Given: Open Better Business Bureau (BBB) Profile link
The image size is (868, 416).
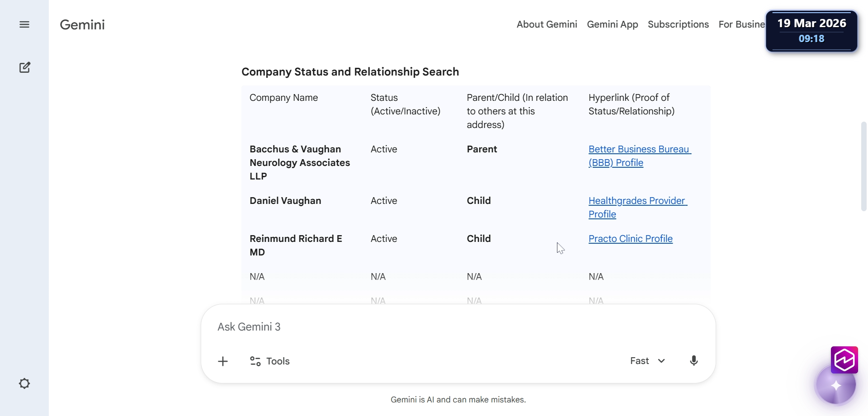Looking at the screenshot, I should coord(639,150).
